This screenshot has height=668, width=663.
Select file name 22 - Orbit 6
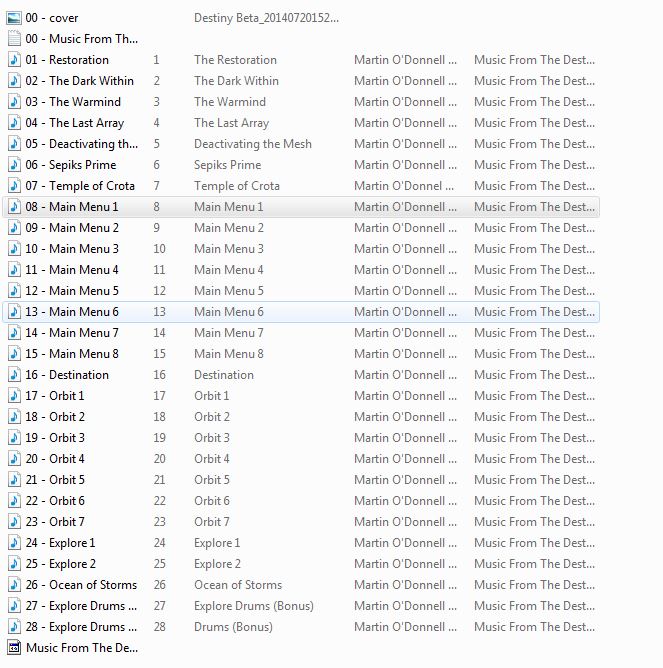(55, 501)
